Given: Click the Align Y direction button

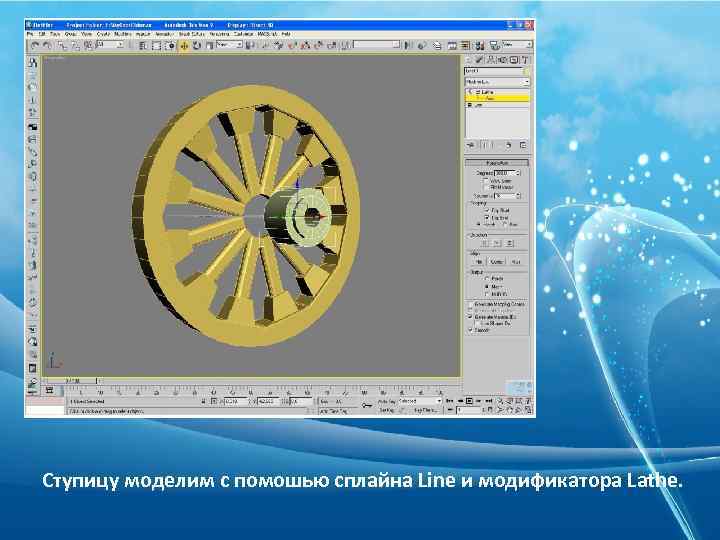Looking at the screenshot, I should pyautogui.click(x=497, y=243).
